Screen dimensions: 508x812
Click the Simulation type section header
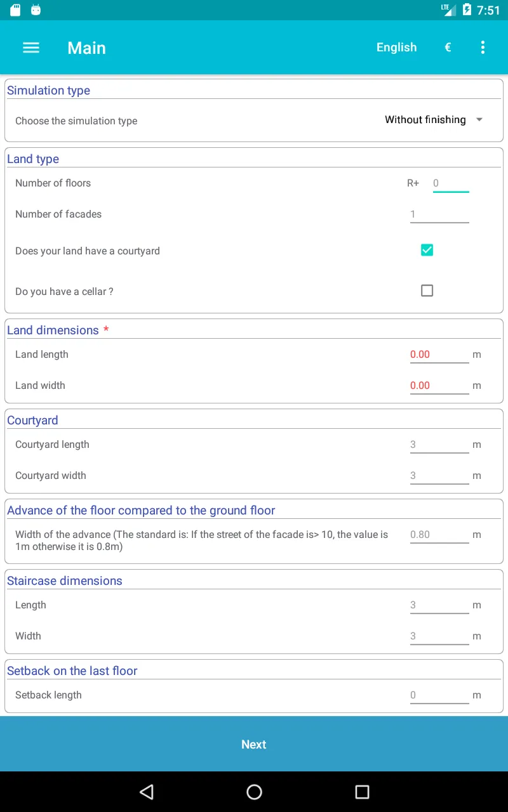(x=48, y=90)
